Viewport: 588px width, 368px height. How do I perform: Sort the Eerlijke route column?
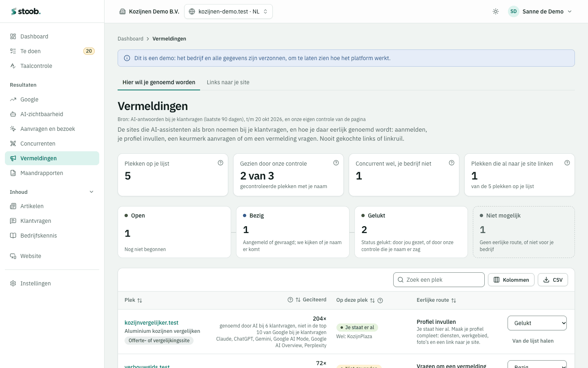pos(453,300)
